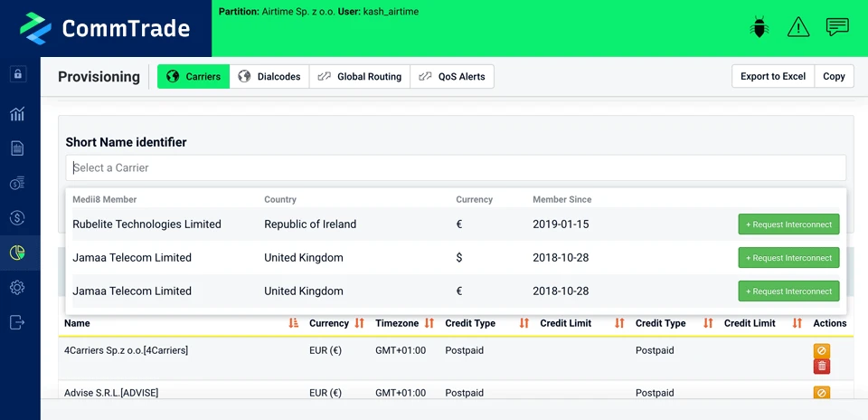Click the logout arrow sidebar icon

coord(17,322)
